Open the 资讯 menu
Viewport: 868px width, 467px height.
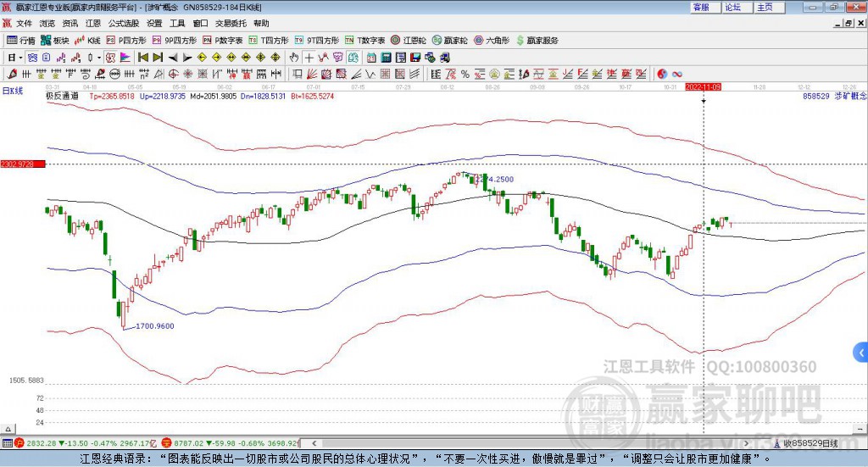[x=70, y=23]
